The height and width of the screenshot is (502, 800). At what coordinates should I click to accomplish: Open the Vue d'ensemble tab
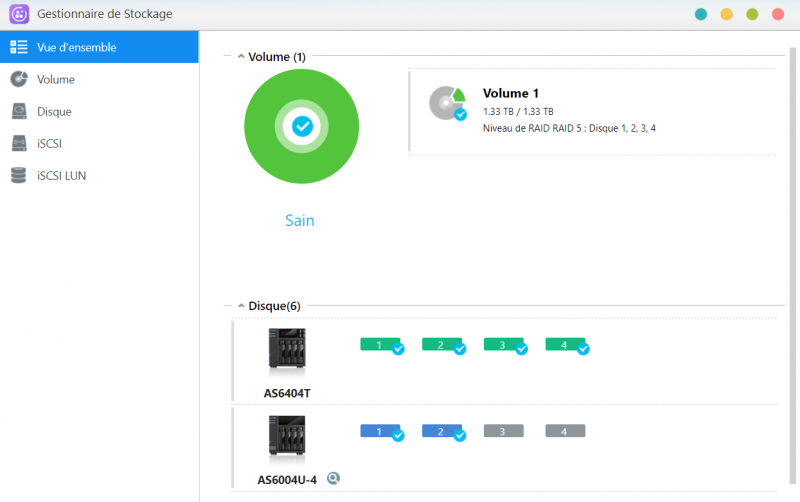tap(99, 47)
